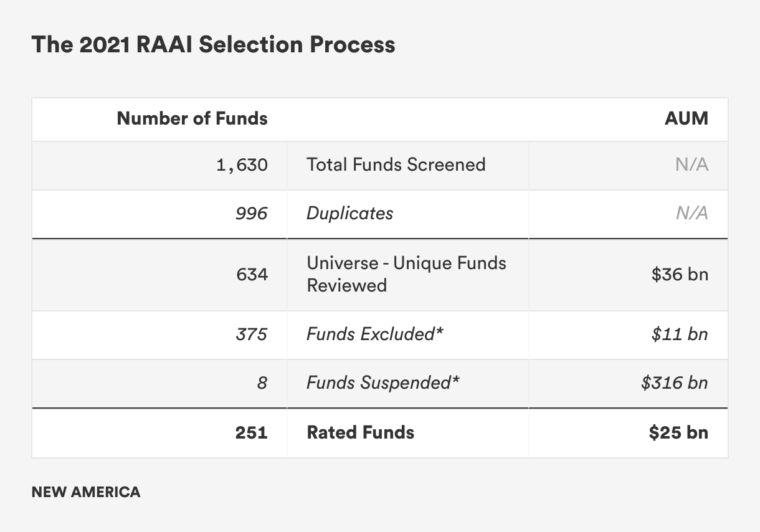
Task: Click the 634 unique funds count
Action: [x=252, y=274]
